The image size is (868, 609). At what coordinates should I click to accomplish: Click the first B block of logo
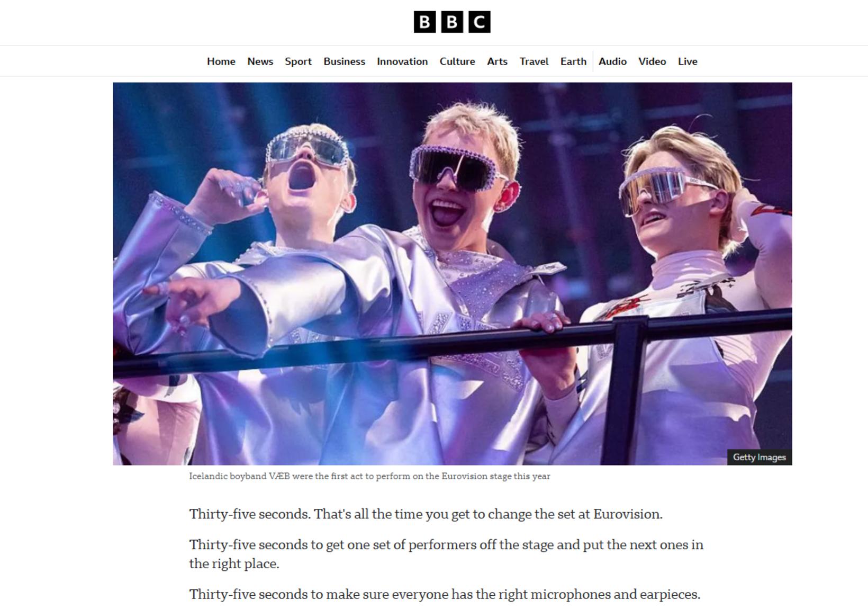(x=424, y=22)
